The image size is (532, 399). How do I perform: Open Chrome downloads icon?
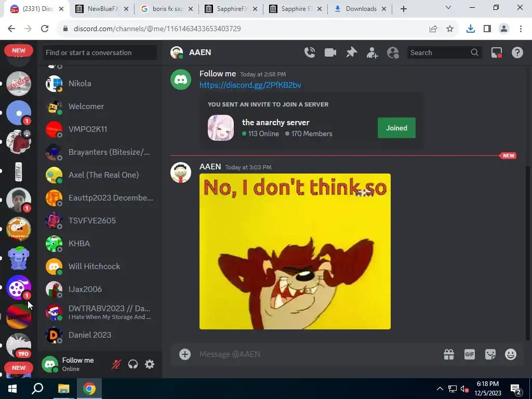click(471, 29)
